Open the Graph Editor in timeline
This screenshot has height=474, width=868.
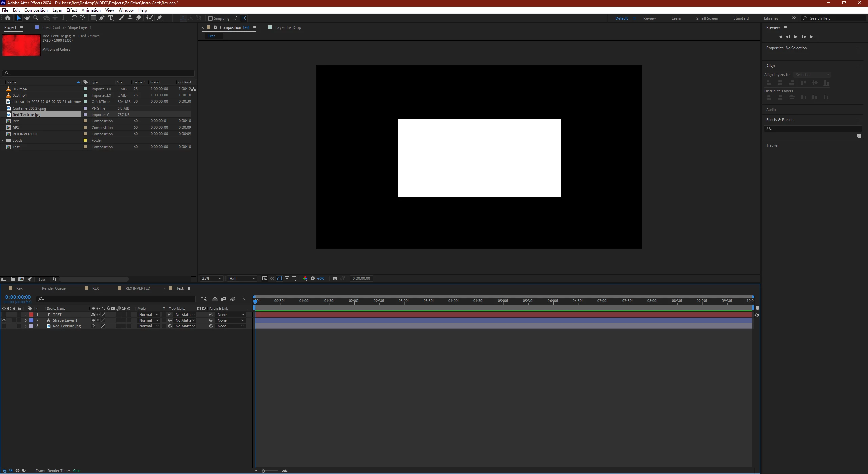tap(244, 299)
